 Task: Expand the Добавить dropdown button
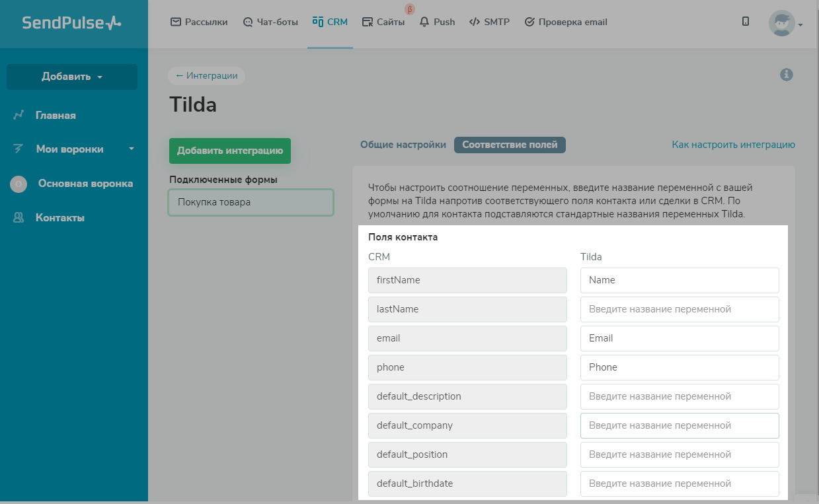(x=72, y=77)
